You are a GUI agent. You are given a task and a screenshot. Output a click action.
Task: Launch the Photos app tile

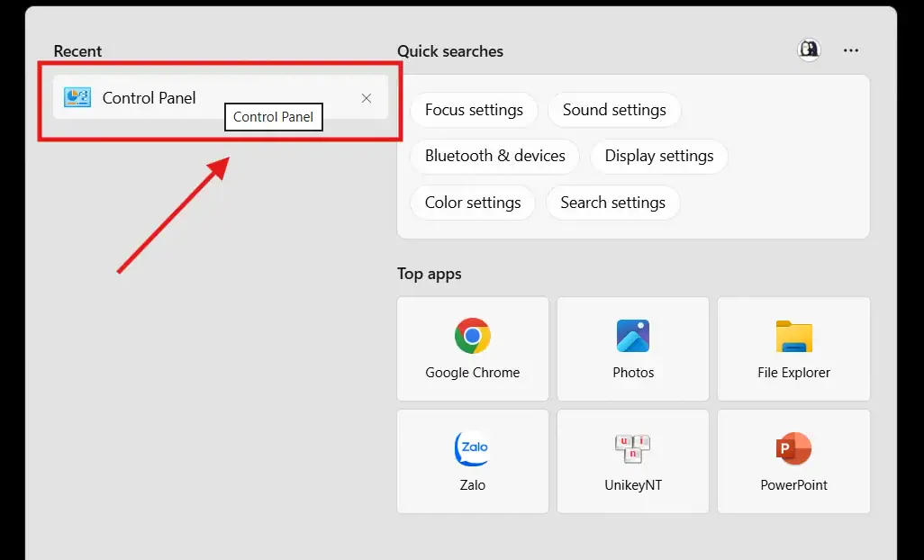click(633, 348)
